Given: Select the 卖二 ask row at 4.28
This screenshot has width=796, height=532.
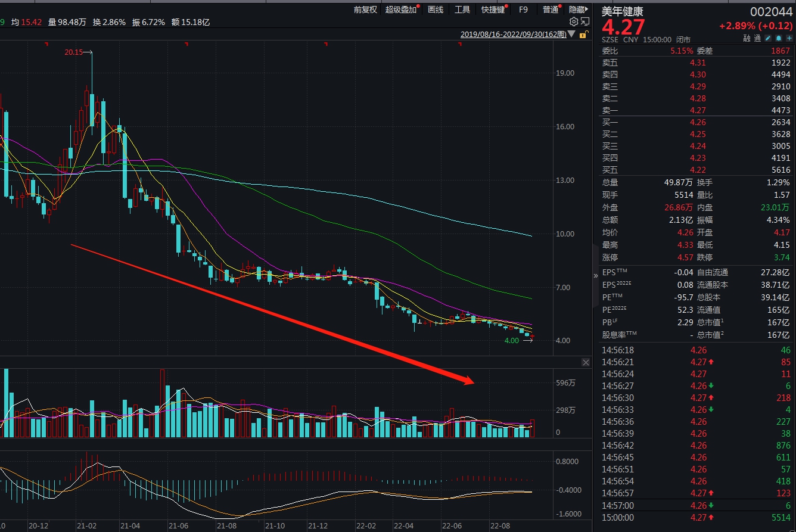Looking at the screenshot, I should coord(696,98).
